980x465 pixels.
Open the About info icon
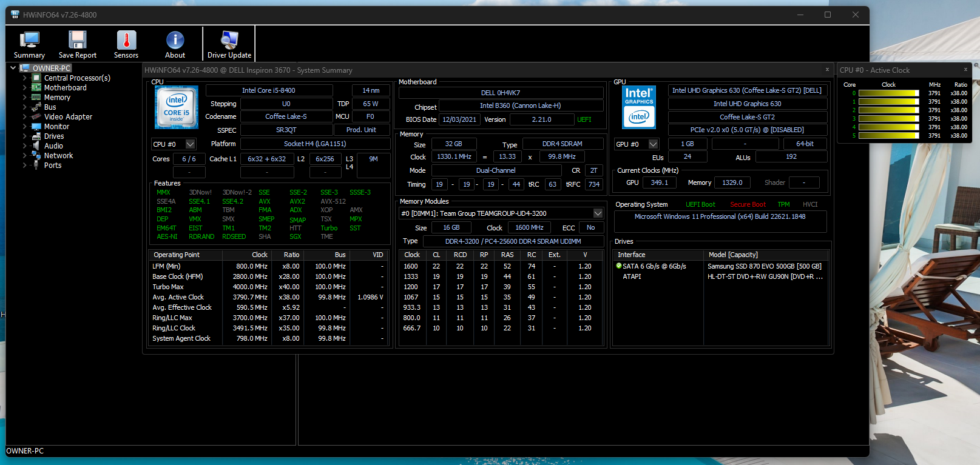pos(175,40)
